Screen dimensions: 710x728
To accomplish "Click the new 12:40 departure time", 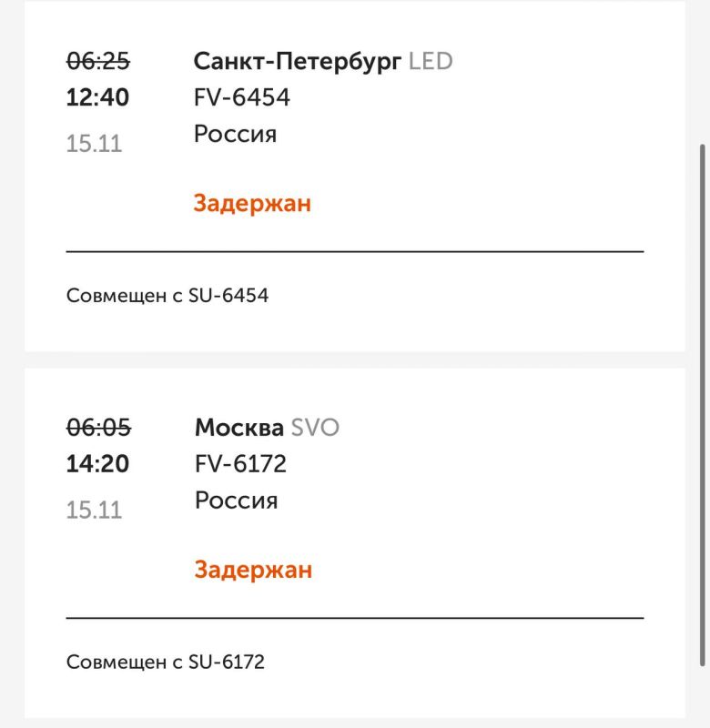I will 98,97.
